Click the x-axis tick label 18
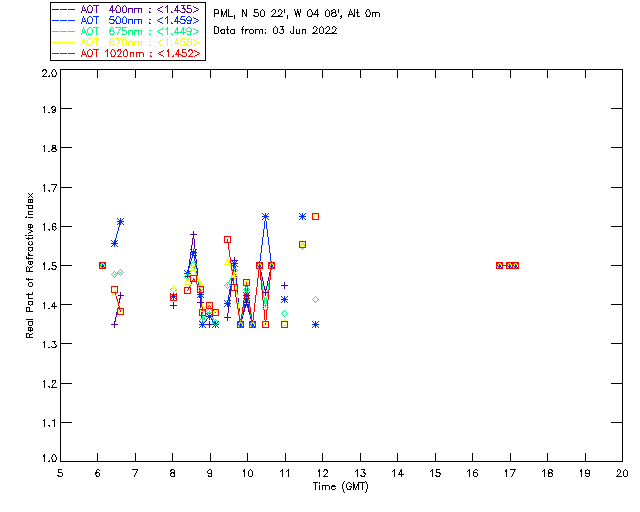Screen dimensions: 640x512 pos(547,473)
